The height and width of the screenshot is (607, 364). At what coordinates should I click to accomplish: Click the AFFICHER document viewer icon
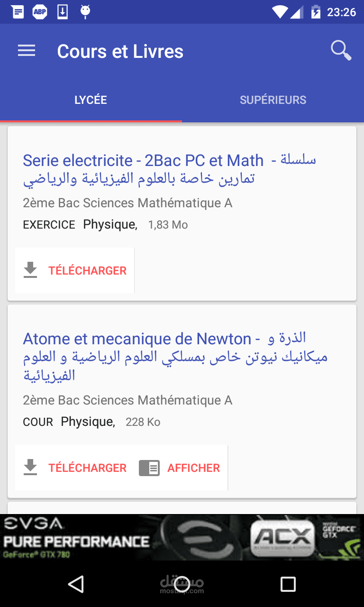(149, 468)
